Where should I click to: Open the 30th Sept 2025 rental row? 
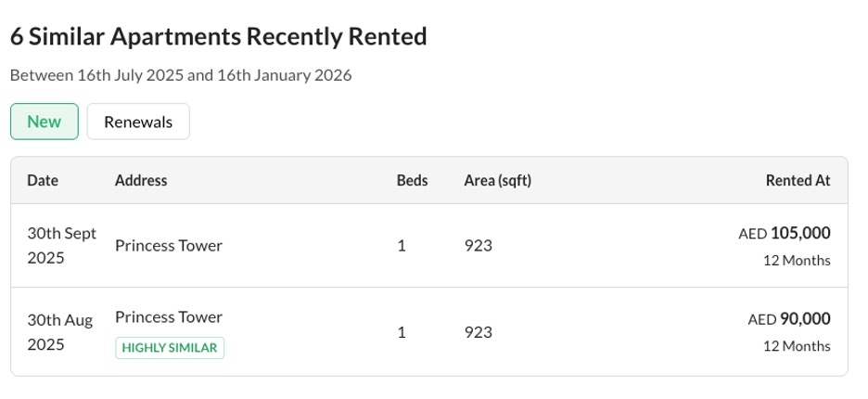coord(429,246)
